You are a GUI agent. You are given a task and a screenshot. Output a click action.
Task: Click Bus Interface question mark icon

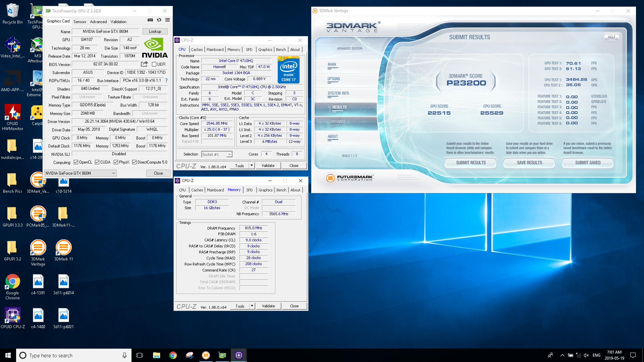[x=166, y=80]
